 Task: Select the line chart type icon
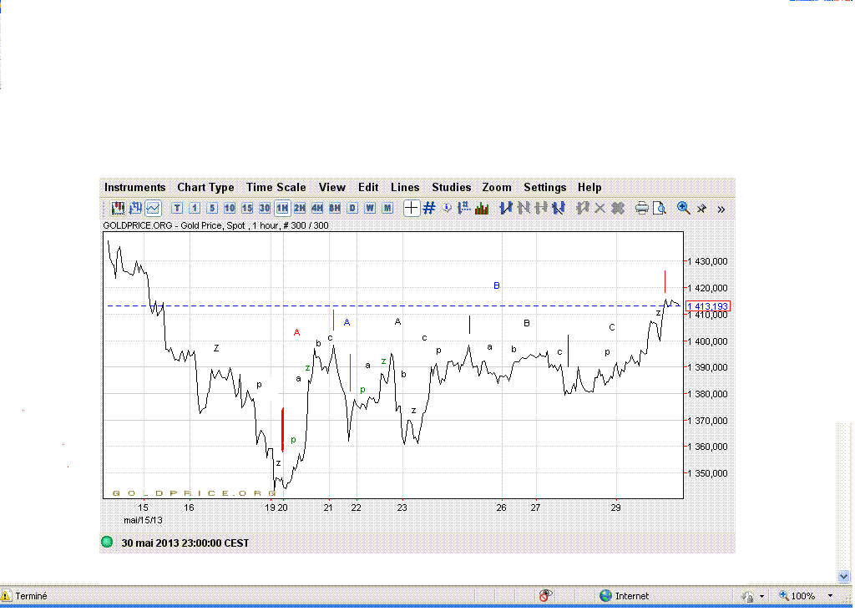154,208
